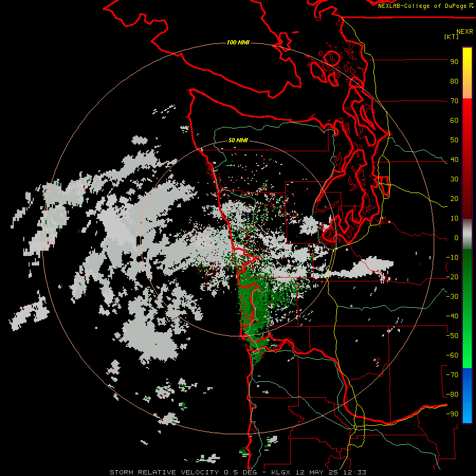Click the positive "10" scale label

coord(454,218)
